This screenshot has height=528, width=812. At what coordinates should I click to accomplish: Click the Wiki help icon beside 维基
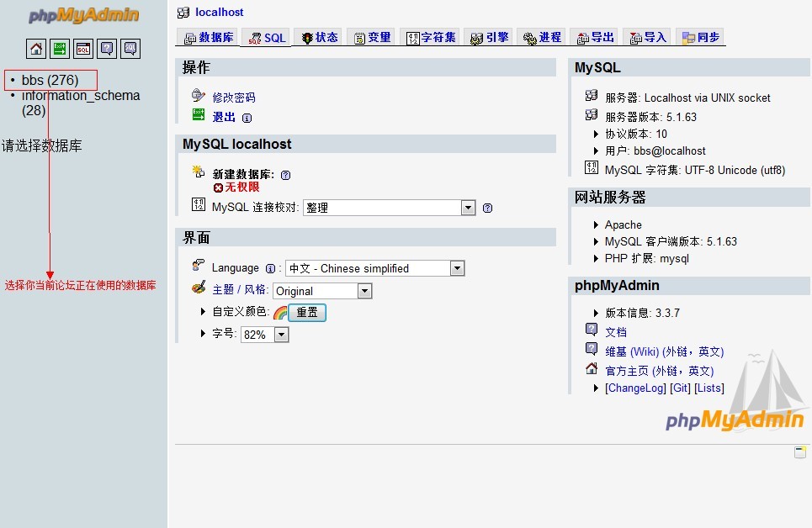[592, 348]
